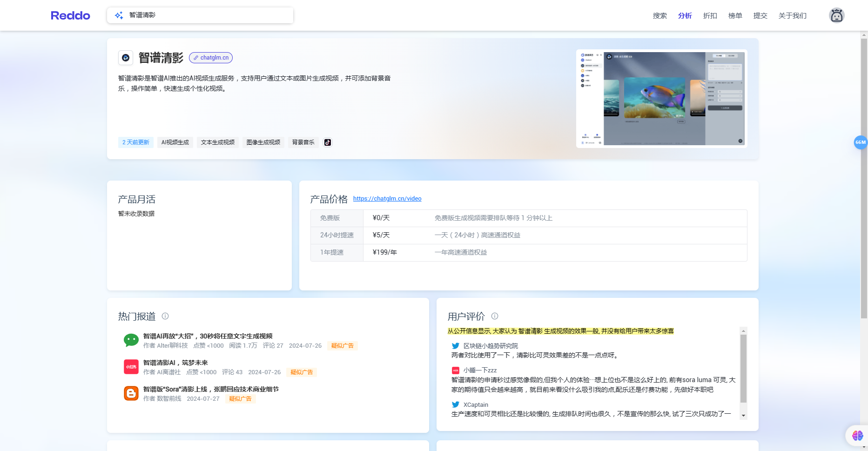Click the 背景音乐 tag
This screenshot has width=868, height=451.
(303, 142)
